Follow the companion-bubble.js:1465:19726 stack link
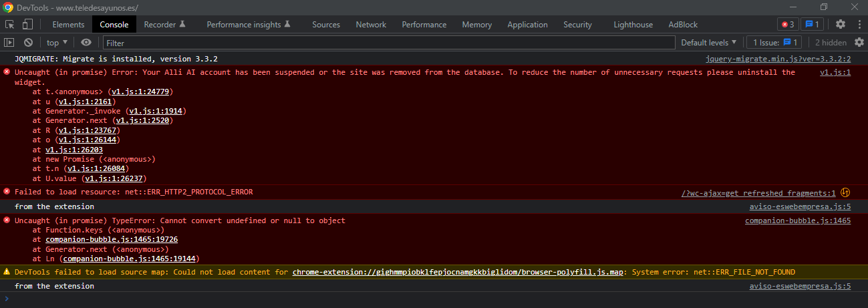The image size is (868, 308). pos(112,239)
